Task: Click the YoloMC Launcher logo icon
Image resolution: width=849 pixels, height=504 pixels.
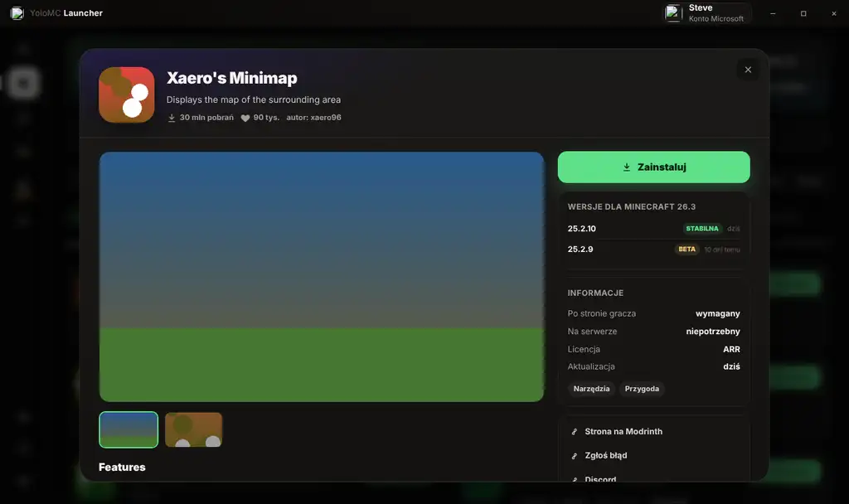Action: 17,13
